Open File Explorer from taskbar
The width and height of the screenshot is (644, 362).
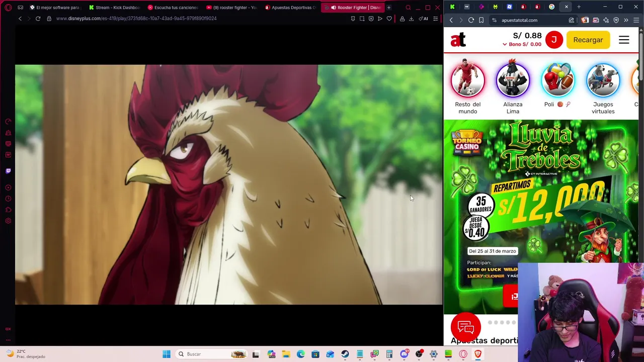coord(286,354)
